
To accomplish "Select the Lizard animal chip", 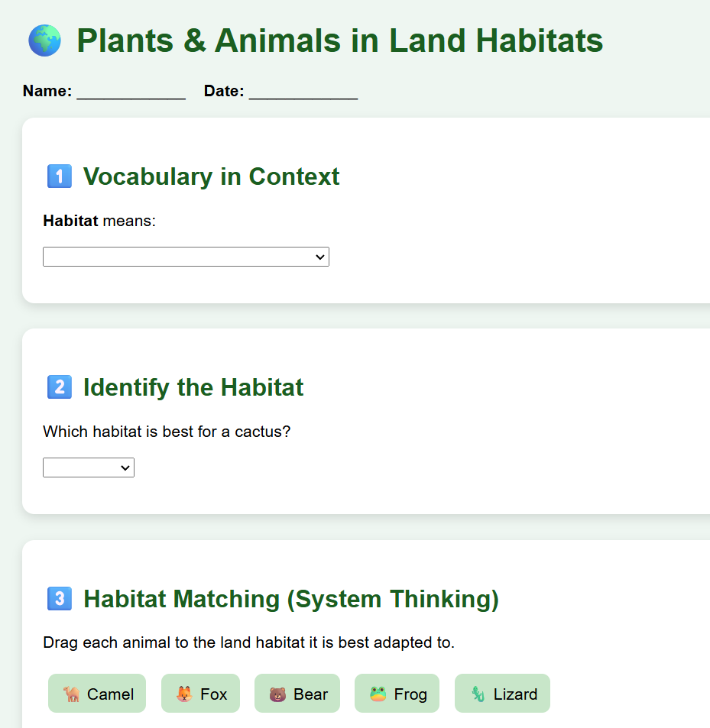I will (503, 694).
